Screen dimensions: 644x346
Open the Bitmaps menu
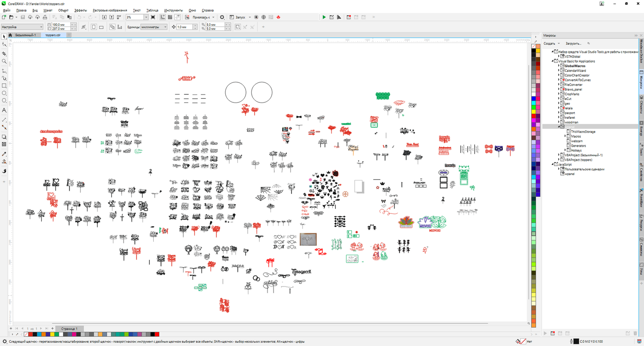point(110,10)
